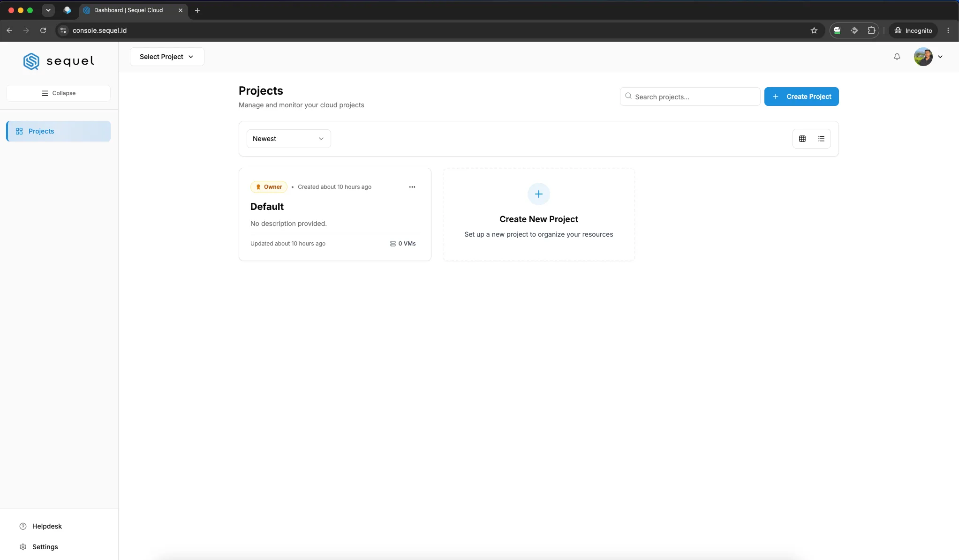Open the notifications bell

(x=897, y=57)
